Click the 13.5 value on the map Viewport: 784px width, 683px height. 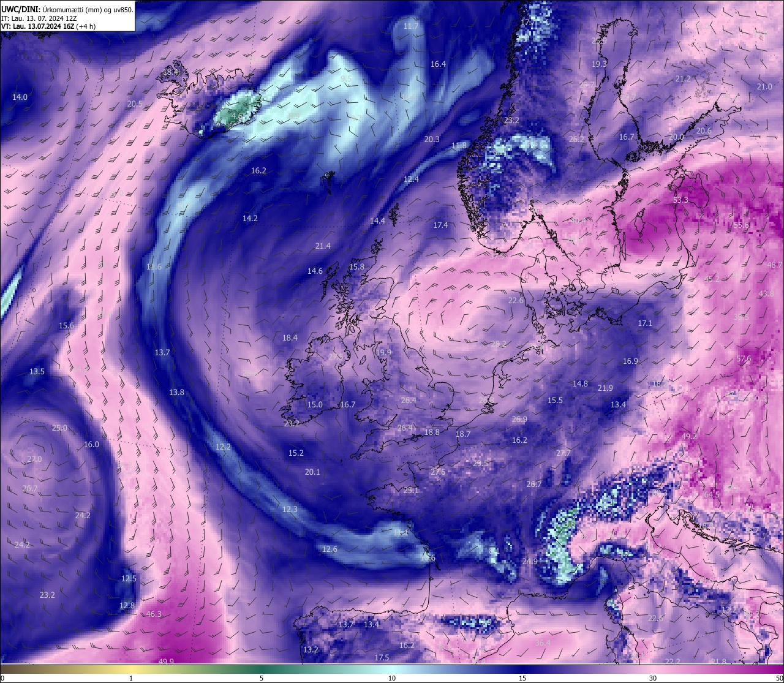(37, 371)
